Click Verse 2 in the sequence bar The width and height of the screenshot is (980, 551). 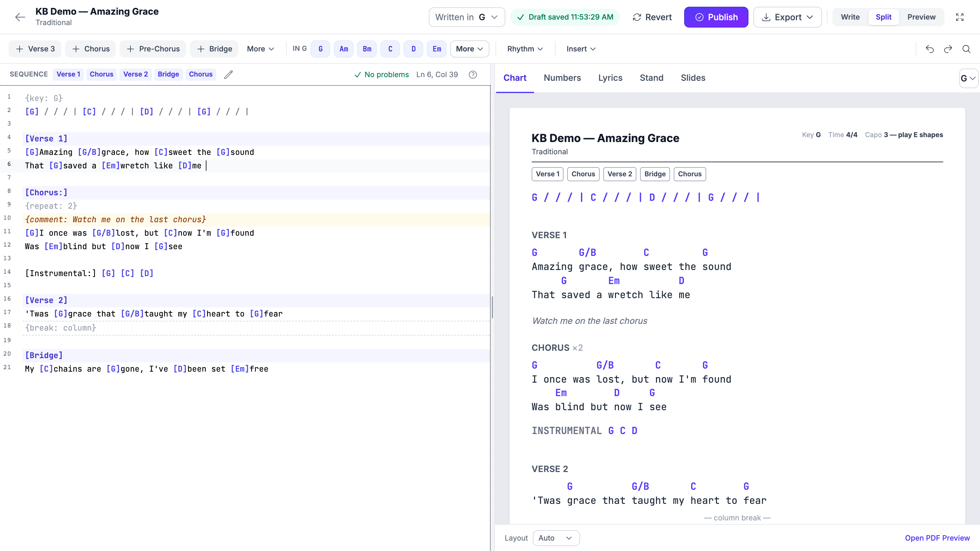[135, 74]
